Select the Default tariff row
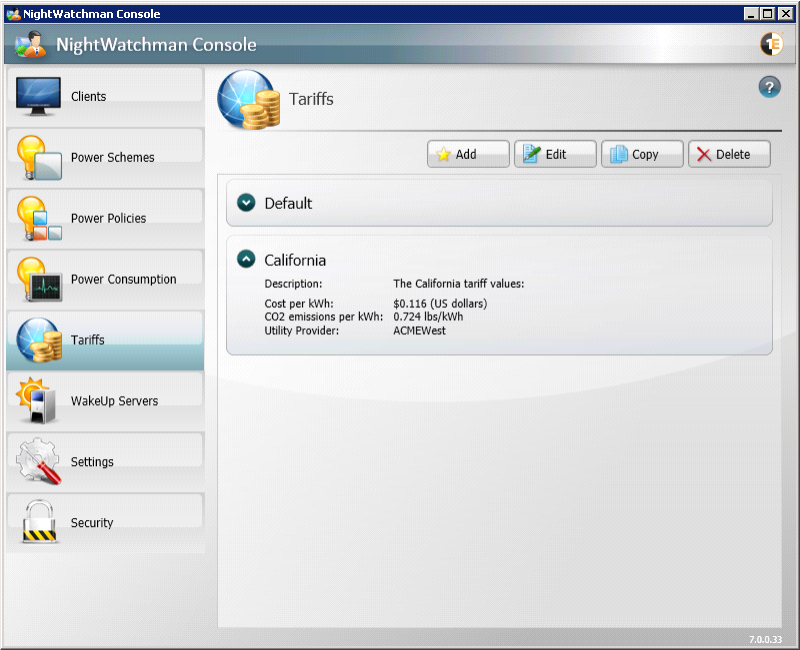The image size is (800, 650). (x=500, y=203)
